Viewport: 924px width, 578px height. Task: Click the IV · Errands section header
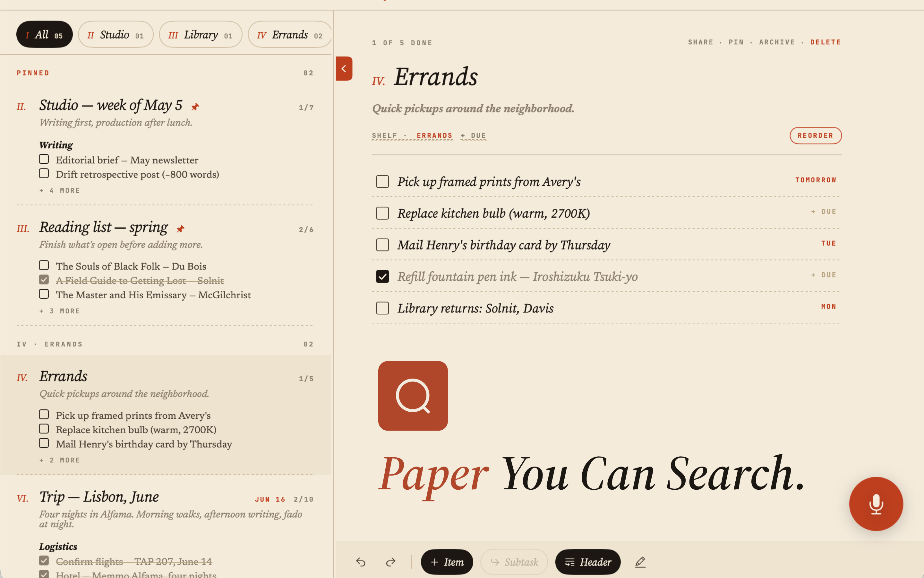point(50,345)
